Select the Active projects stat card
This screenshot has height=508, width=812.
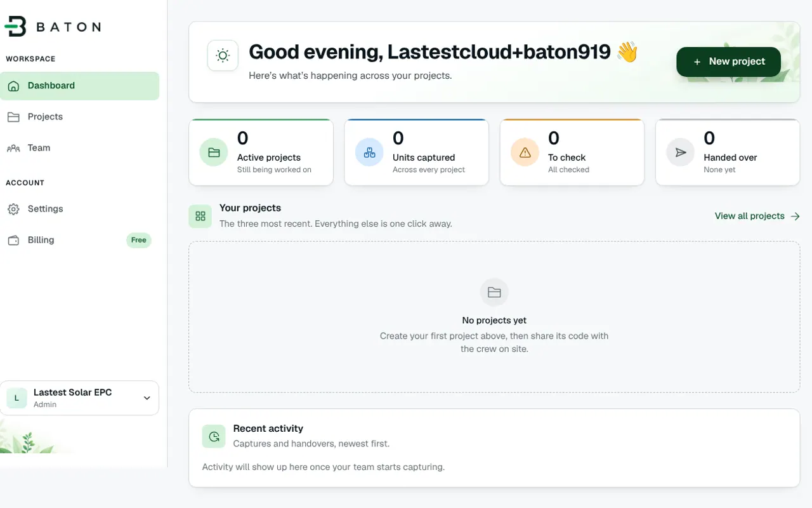261,152
